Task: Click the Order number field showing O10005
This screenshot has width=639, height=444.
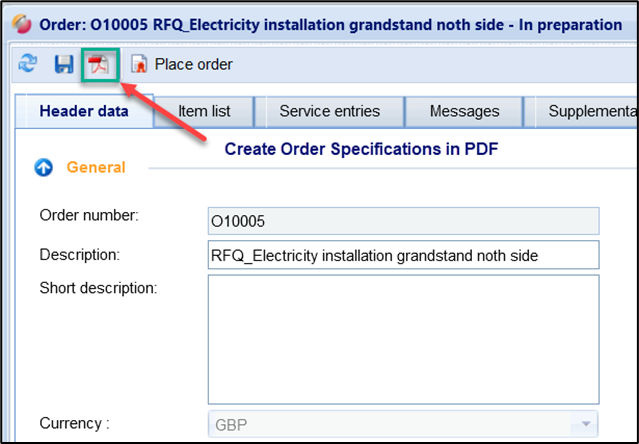Action: coord(402,220)
